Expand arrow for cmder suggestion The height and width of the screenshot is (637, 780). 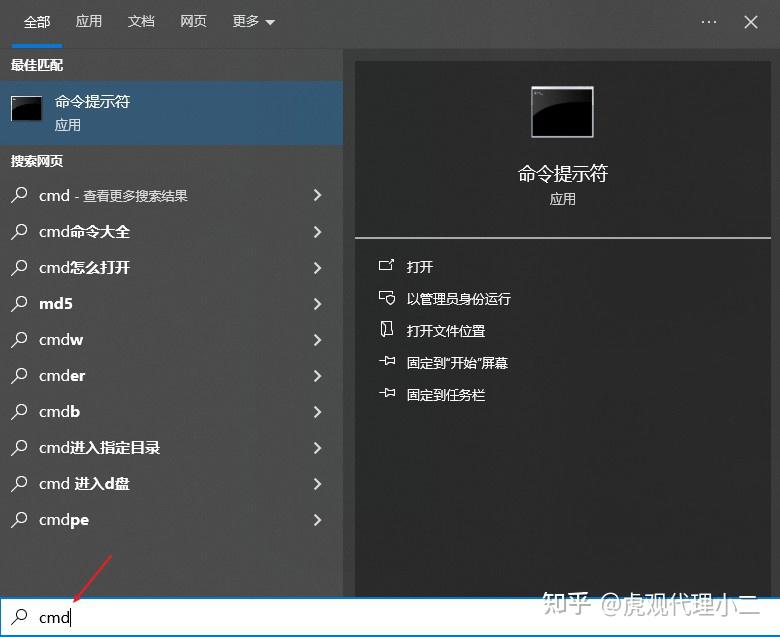(x=317, y=376)
